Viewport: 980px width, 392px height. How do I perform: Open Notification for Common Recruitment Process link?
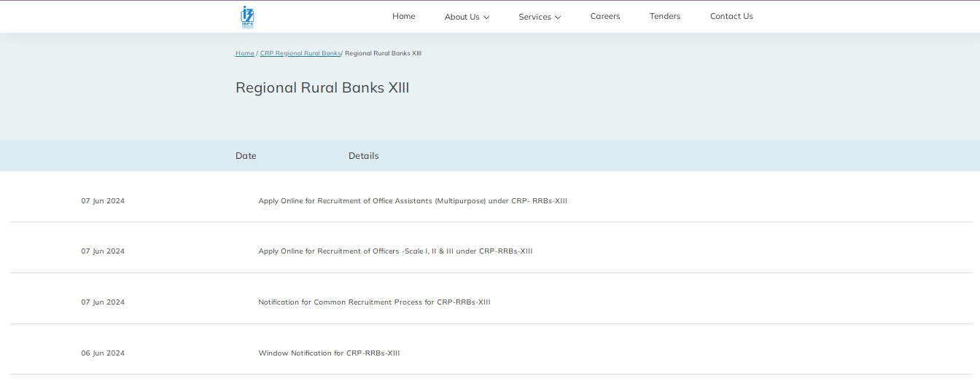pos(374,302)
